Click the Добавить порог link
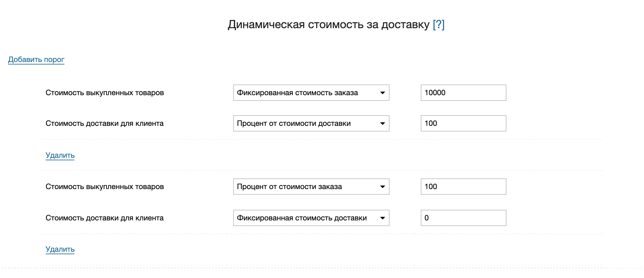Viewport: 644px width, 278px height. [x=36, y=59]
